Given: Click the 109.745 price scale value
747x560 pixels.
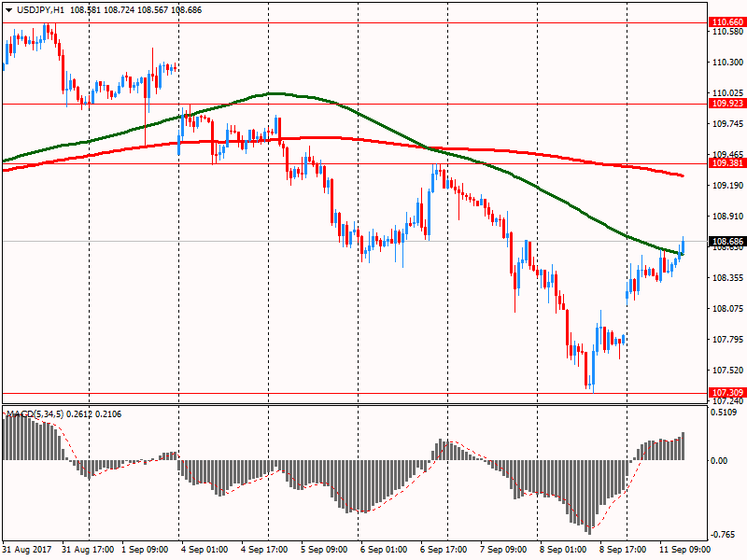Looking at the screenshot, I should coord(727,124).
